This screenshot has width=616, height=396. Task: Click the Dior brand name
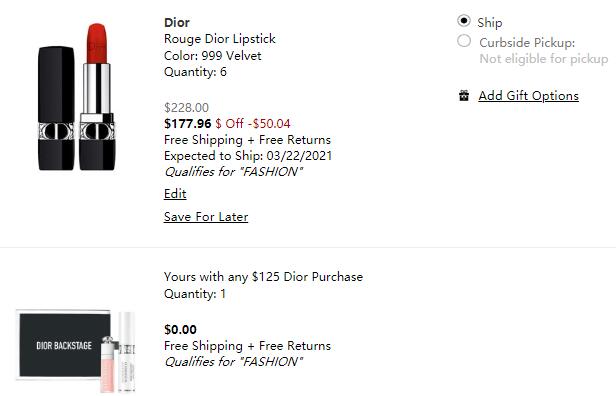177,22
